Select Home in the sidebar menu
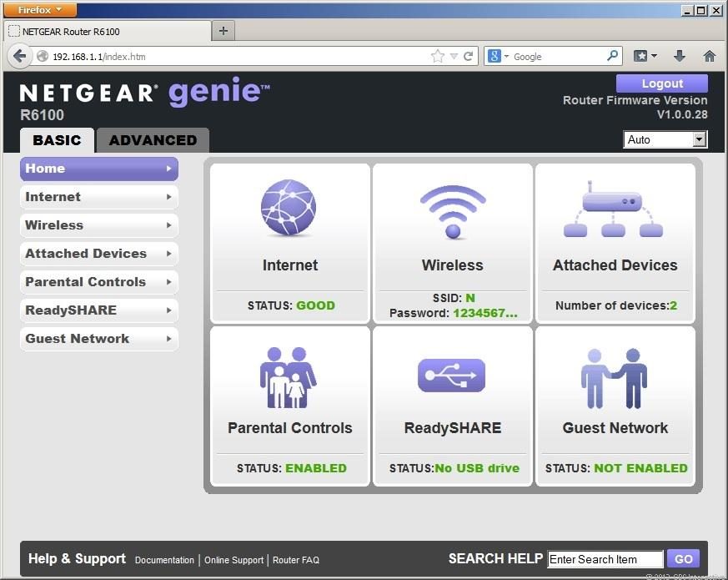The width and height of the screenshot is (728, 580). click(x=99, y=169)
